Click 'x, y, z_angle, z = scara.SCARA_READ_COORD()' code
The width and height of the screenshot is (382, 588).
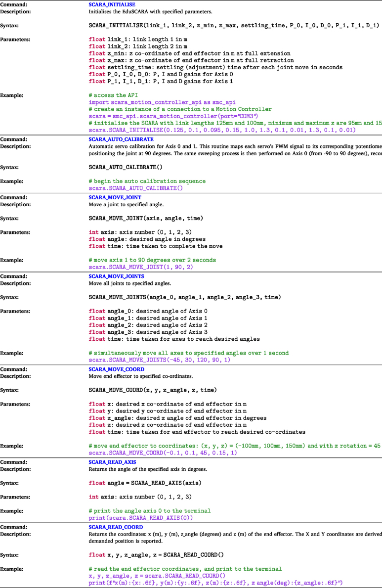tap(157, 576)
